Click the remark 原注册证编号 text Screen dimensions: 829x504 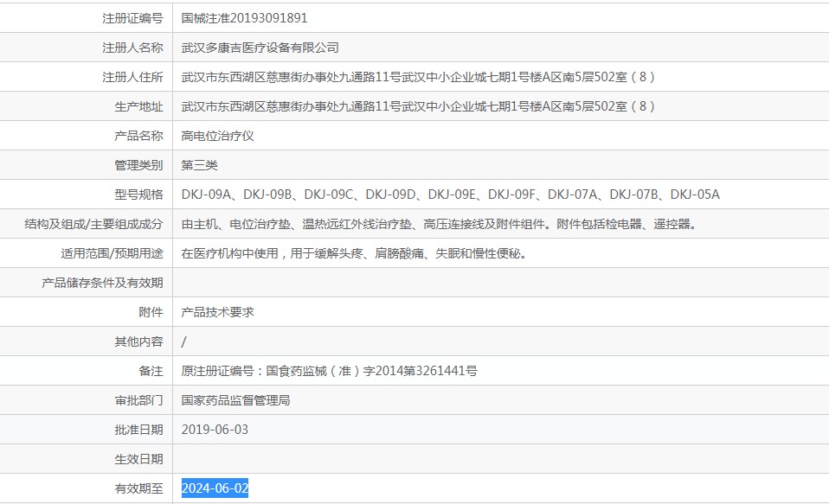click(x=330, y=371)
